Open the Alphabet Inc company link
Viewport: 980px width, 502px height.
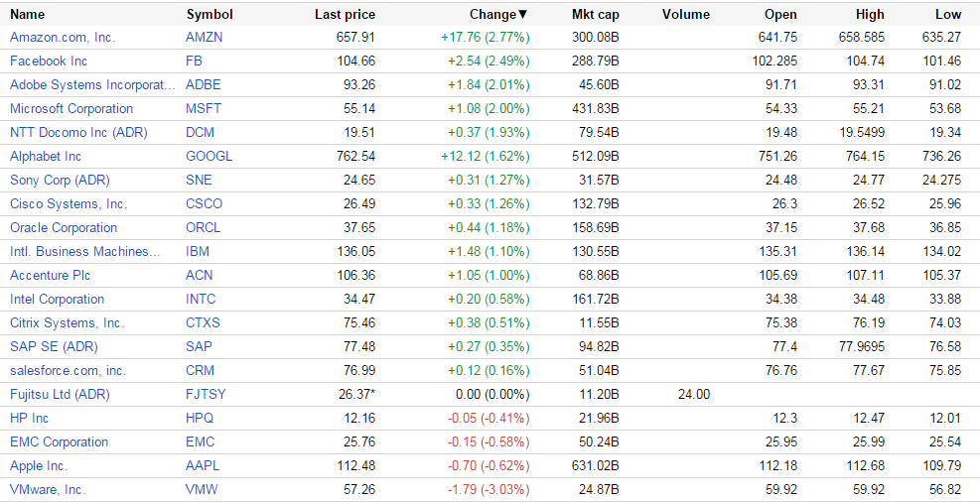[46, 156]
